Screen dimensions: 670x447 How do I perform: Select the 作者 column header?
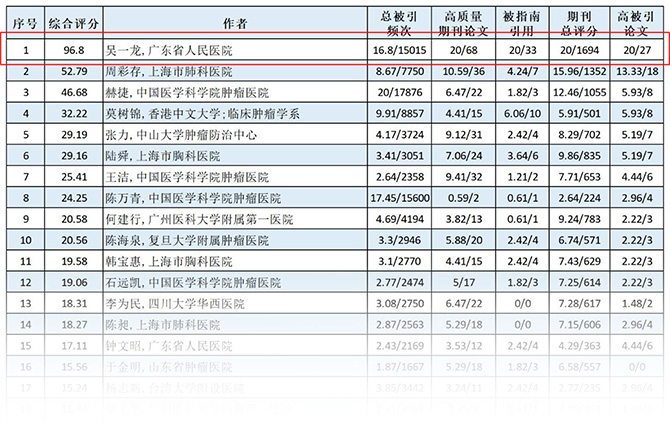click(x=237, y=20)
